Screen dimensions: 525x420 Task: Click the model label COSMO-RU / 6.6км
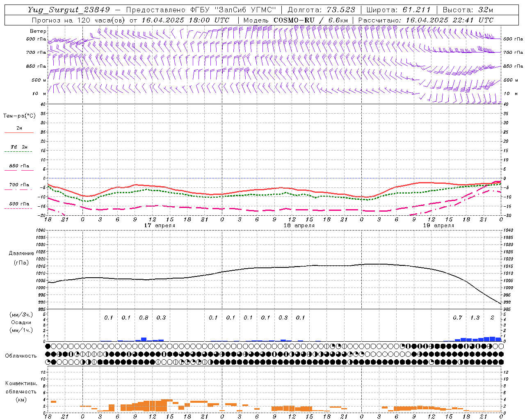310,20
